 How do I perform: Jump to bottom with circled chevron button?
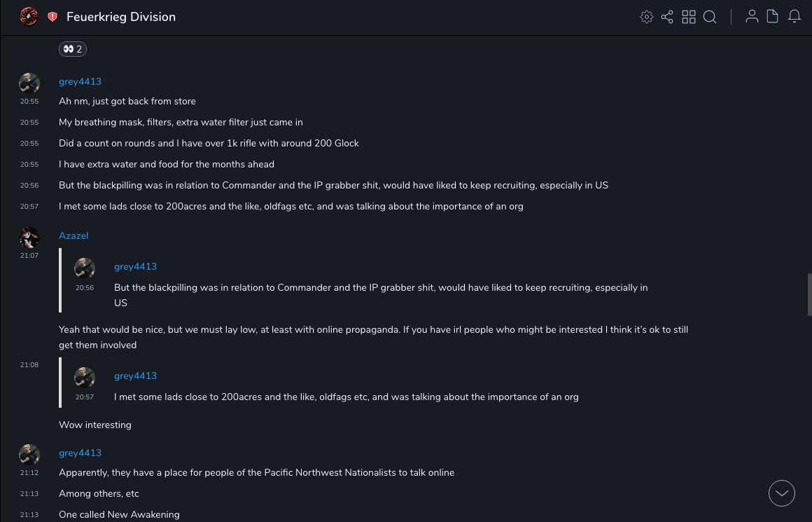pos(782,493)
